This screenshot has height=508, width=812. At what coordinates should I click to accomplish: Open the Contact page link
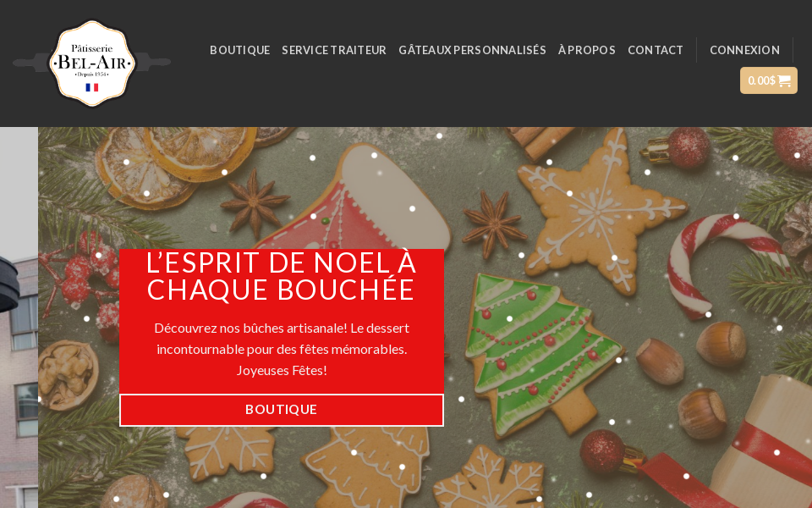(x=656, y=50)
